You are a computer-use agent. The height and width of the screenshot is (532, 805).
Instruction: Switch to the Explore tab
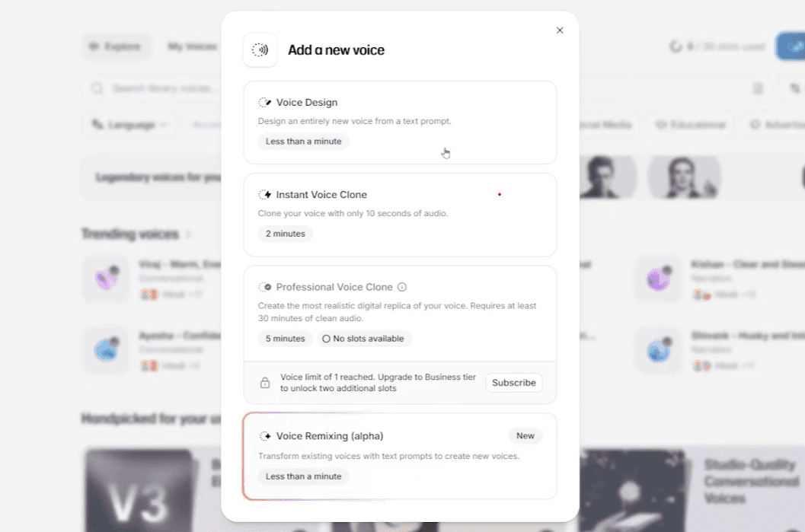point(117,46)
